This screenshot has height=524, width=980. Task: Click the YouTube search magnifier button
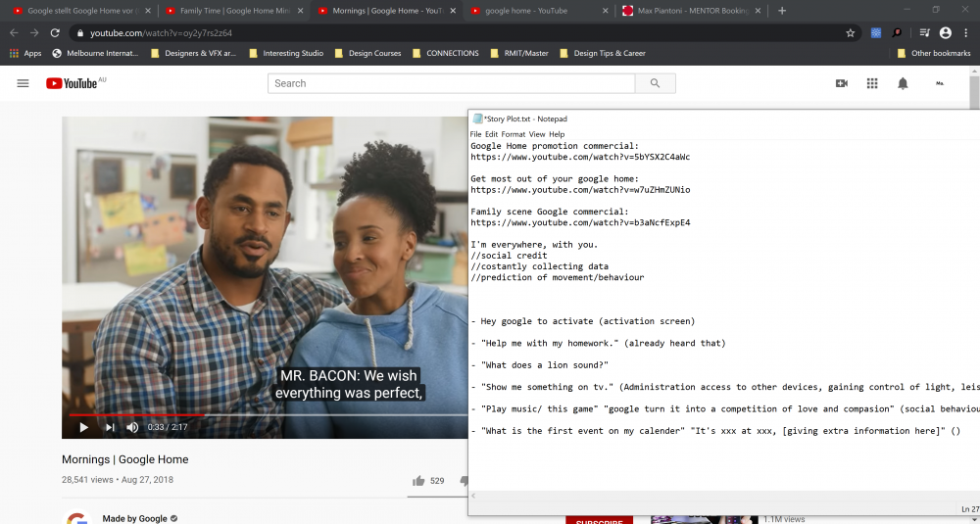tap(655, 83)
